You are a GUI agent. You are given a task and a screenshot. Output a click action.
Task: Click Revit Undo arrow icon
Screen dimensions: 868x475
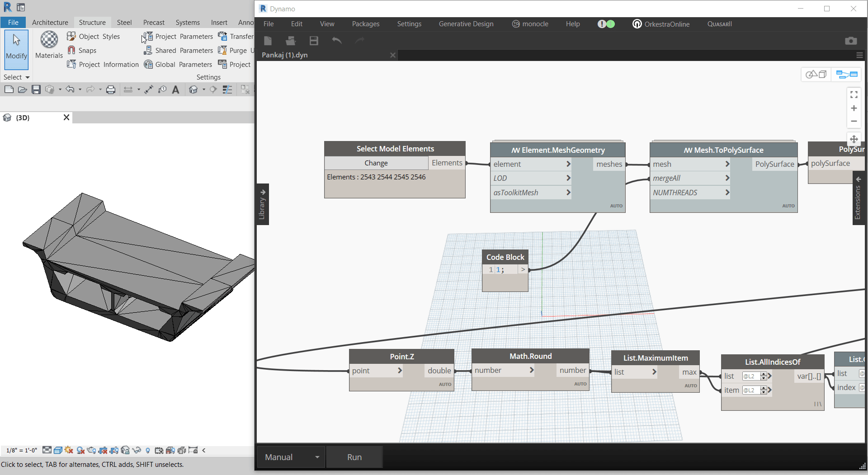coord(70,89)
